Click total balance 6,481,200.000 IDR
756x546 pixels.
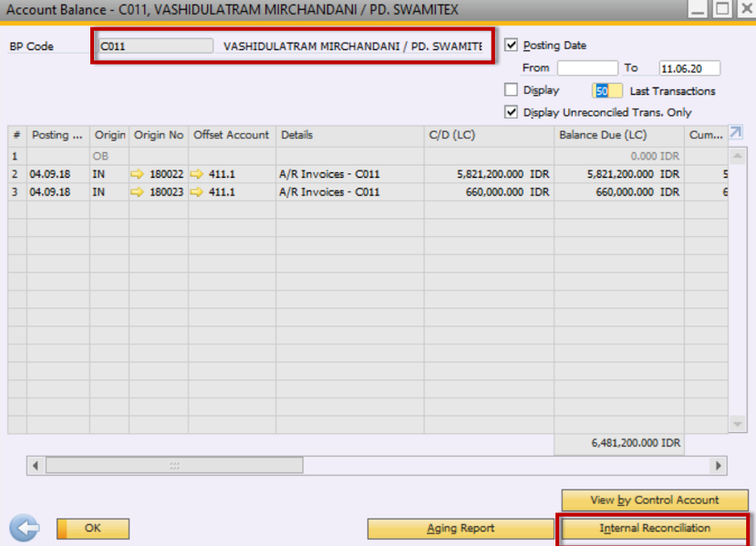[619, 443]
